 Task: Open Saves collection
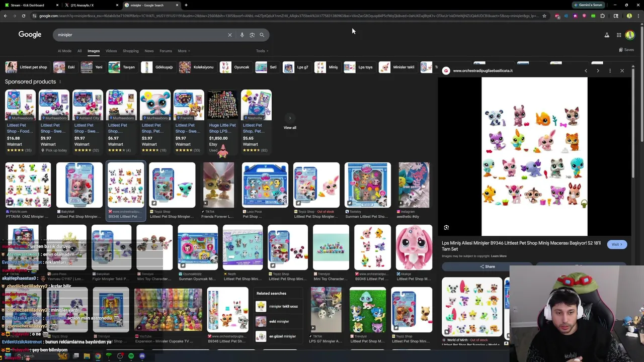(x=627, y=50)
